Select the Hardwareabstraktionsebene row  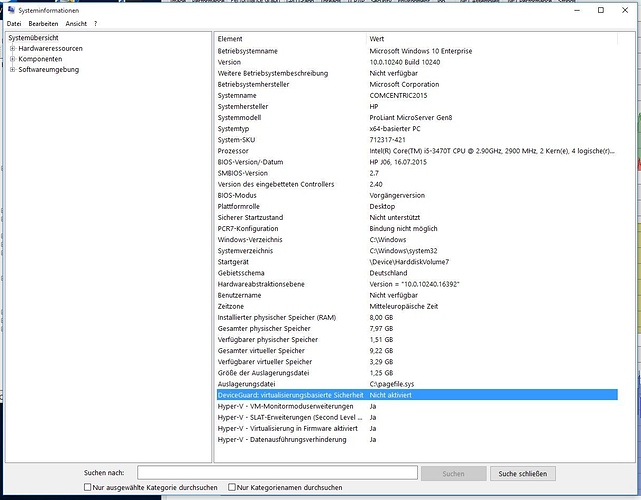417,284
